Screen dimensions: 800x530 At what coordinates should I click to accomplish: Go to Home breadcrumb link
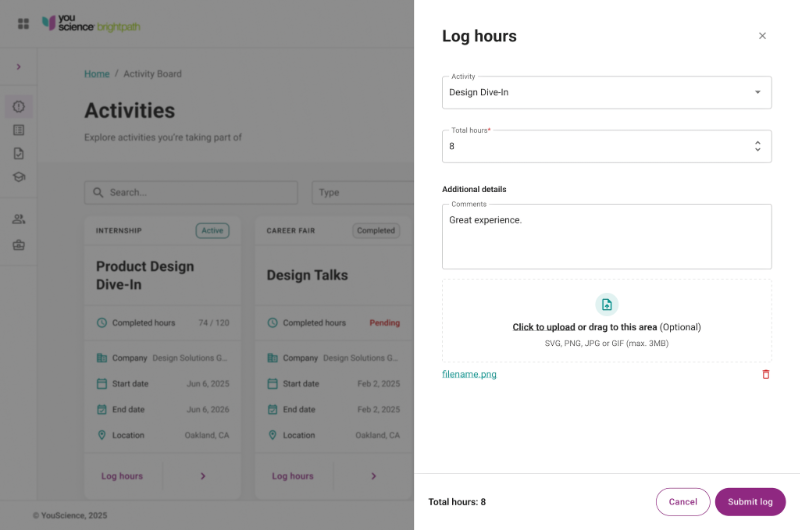tap(97, 74)
